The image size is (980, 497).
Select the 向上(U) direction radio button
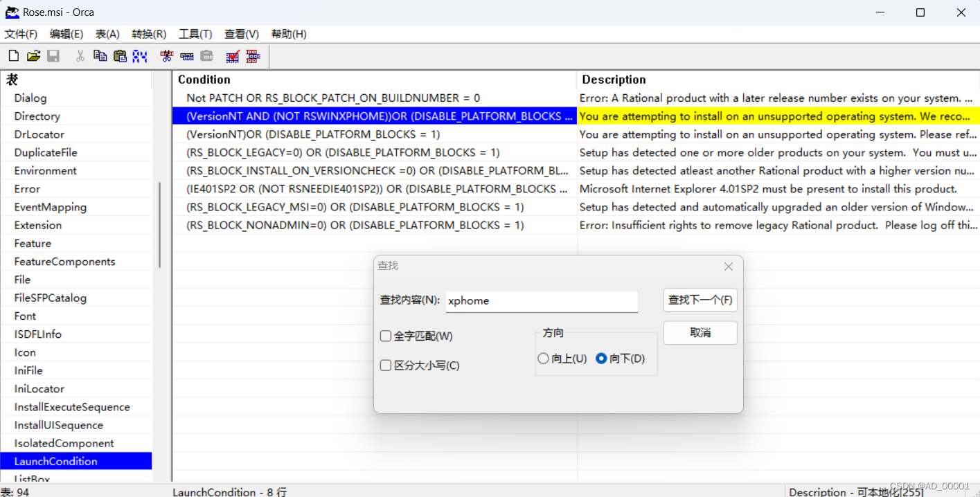pyautogui.click(x=543, y=359)
